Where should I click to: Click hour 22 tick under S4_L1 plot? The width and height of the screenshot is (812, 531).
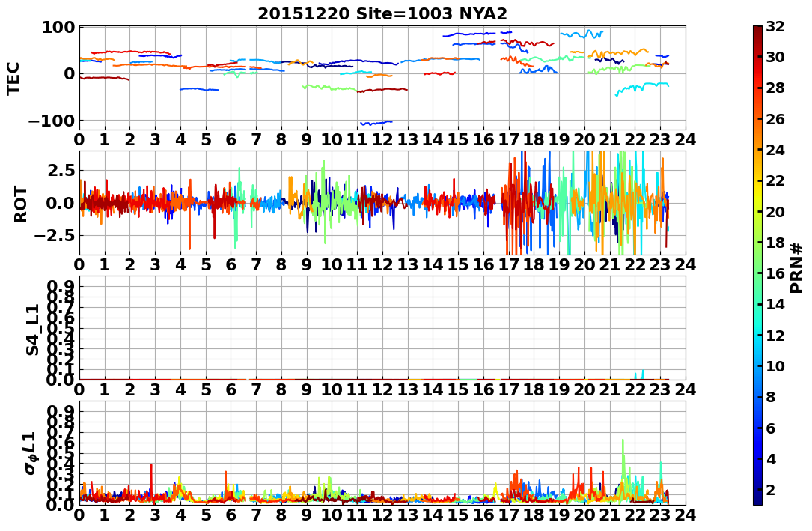(x=635, y=389)
